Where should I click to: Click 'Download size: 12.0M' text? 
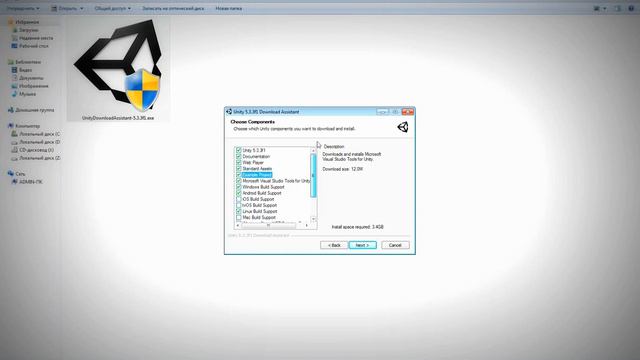[342, 169]
